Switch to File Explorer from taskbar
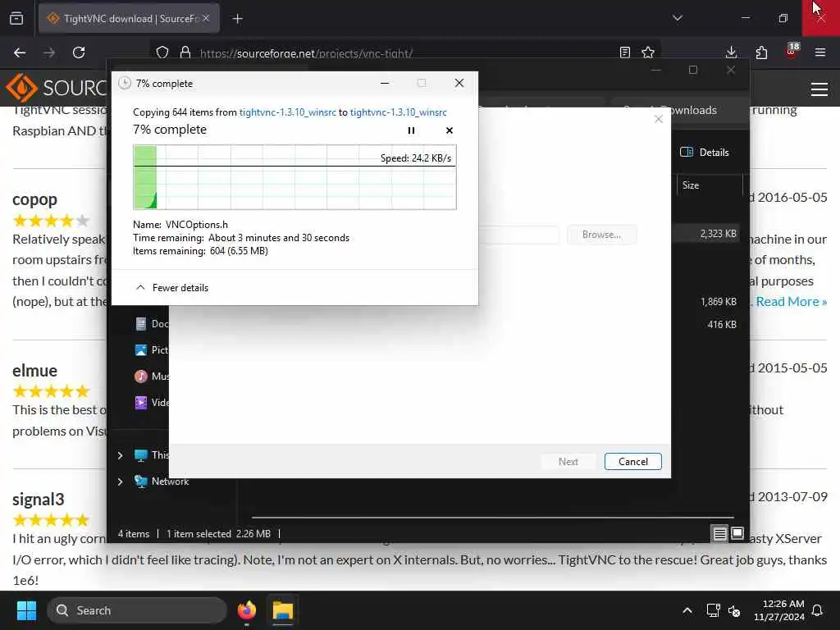Screen dimensions: 840x630 (282, 610)
